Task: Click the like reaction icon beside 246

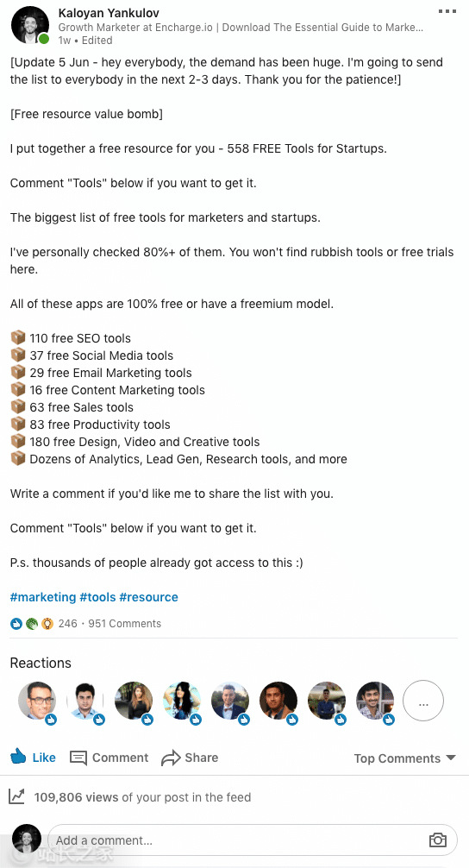Action: [x=16, y=623]
